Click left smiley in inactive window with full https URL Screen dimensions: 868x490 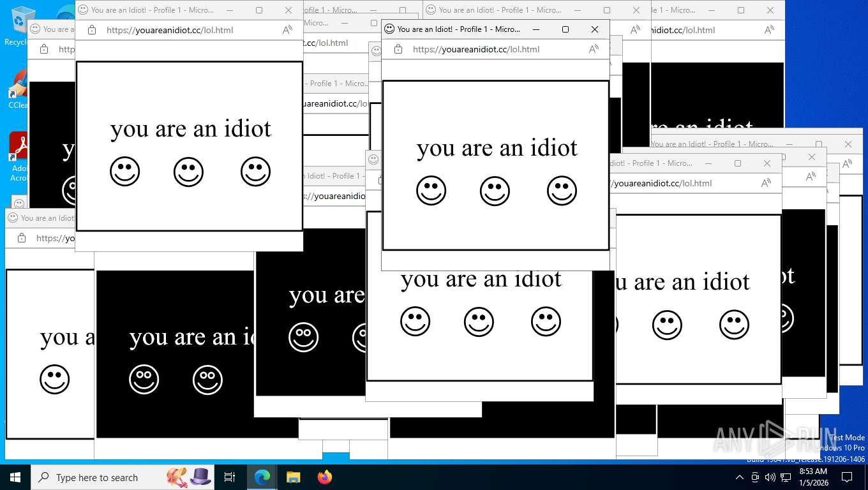coord(124,172)
